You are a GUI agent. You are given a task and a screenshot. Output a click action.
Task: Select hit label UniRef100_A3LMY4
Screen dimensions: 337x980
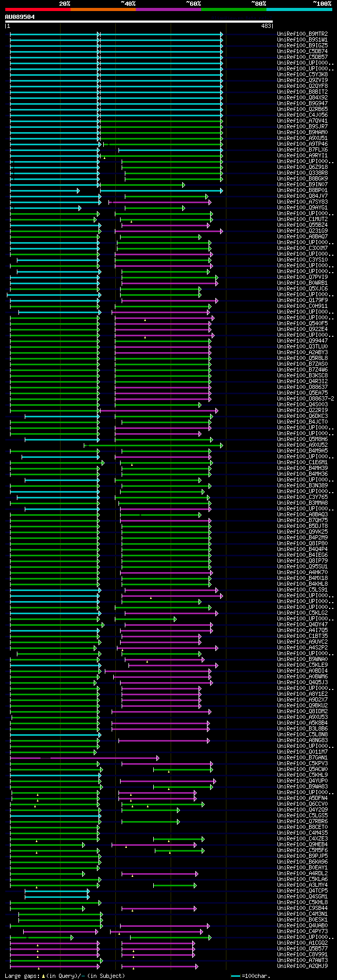point(302,885)
